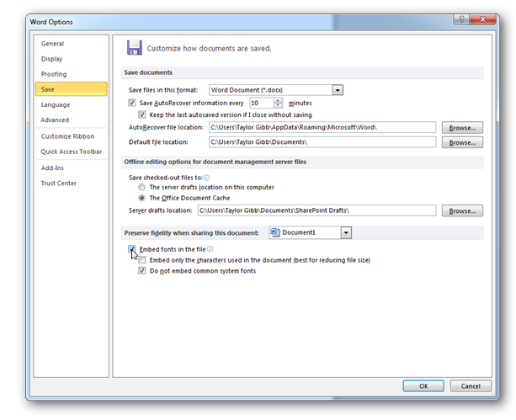Uncheck Keep the last autosaved version

coord(141,114)
